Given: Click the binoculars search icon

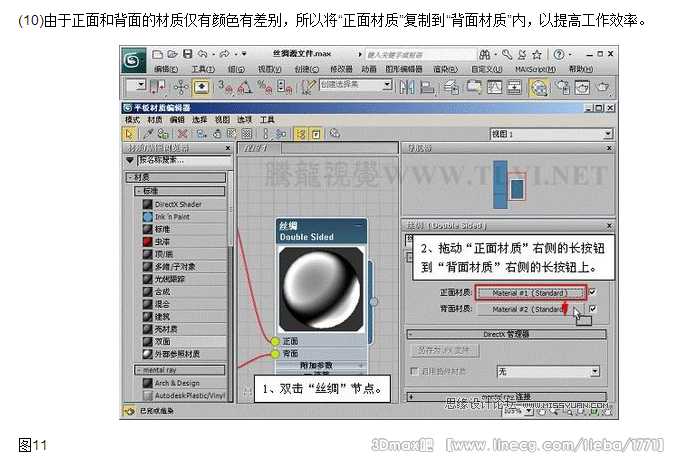Looking at the screenshot, I should pos(484,54).
